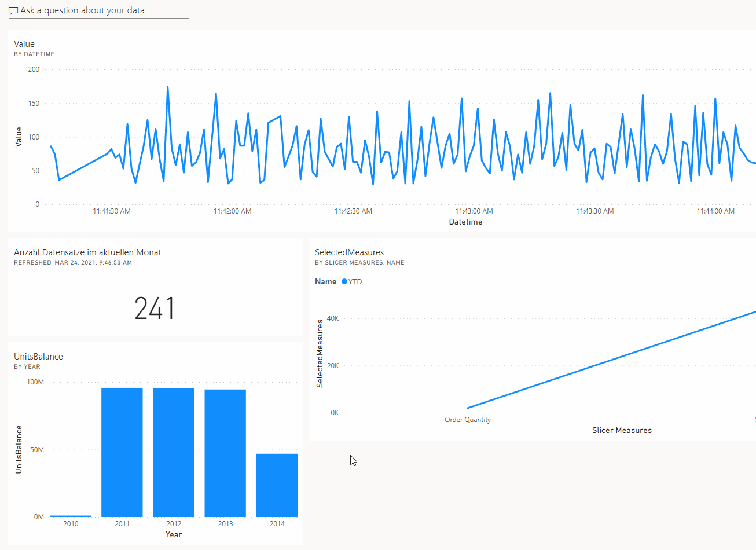Screen dimensions: 756x550
Task: Open the Value by Datetime tile title
Action: click(24, 44)
